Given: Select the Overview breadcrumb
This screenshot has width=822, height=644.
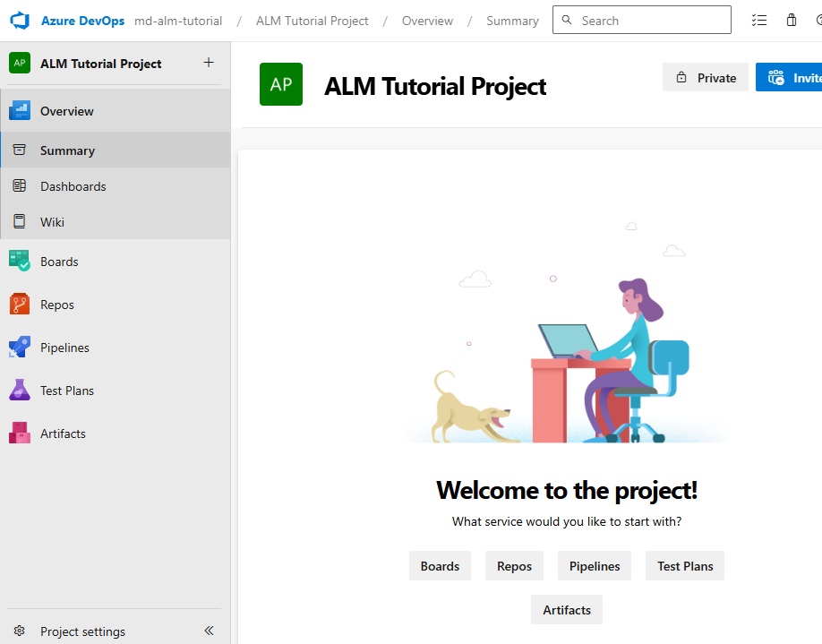Looking at the screenshot, I should (427, 21).
